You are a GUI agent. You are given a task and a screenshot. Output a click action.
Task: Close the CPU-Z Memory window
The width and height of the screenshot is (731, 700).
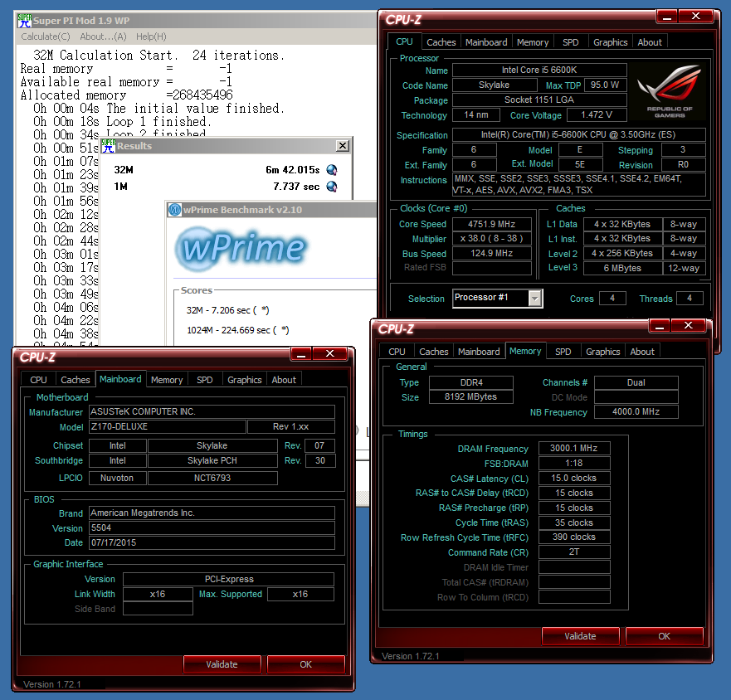click(688, 326)
